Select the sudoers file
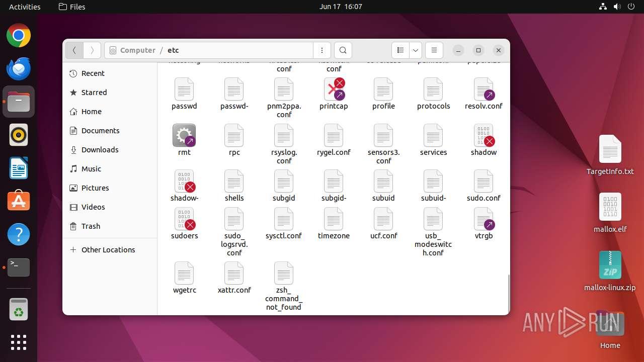The image size is (644, 362). pos(184,219)
